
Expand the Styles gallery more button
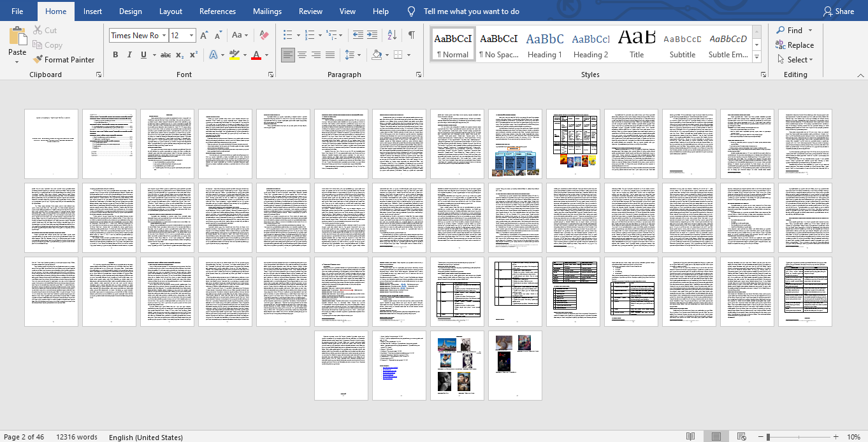[x=756, y=57]
